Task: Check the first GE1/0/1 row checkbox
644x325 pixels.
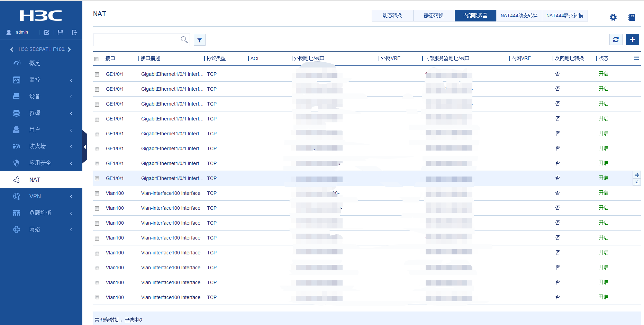Action: point(97,74)
